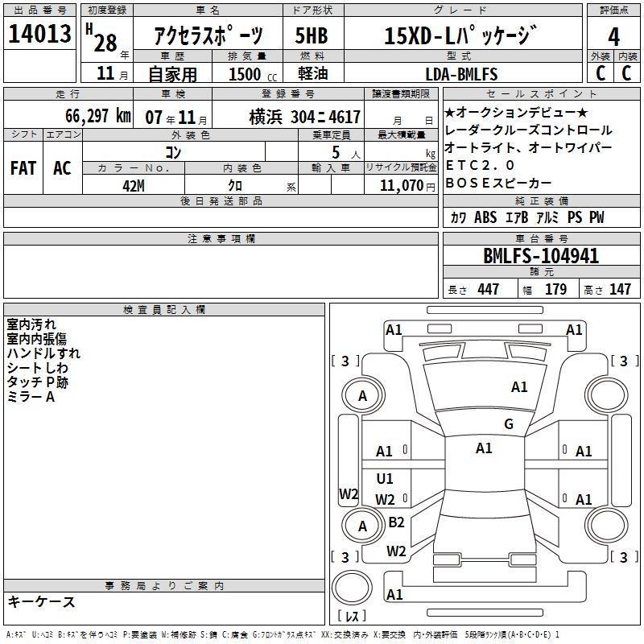
Task: Click the overall evaluation score 4
Action: 613,36
